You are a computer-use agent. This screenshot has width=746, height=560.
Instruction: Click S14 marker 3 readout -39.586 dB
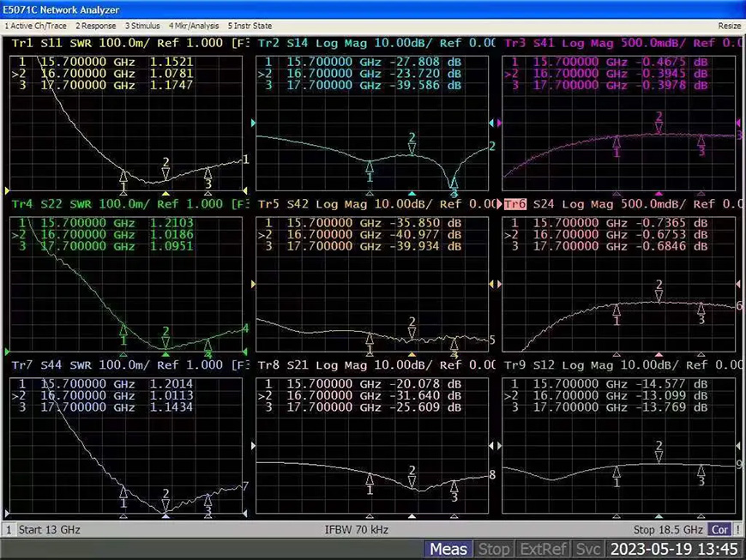pyautogui.click(x=424, y=85)
